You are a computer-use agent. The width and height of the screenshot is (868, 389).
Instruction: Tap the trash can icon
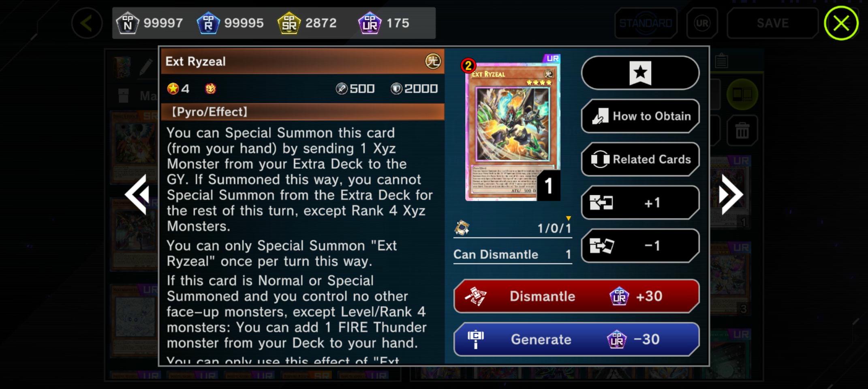(742, 131)
